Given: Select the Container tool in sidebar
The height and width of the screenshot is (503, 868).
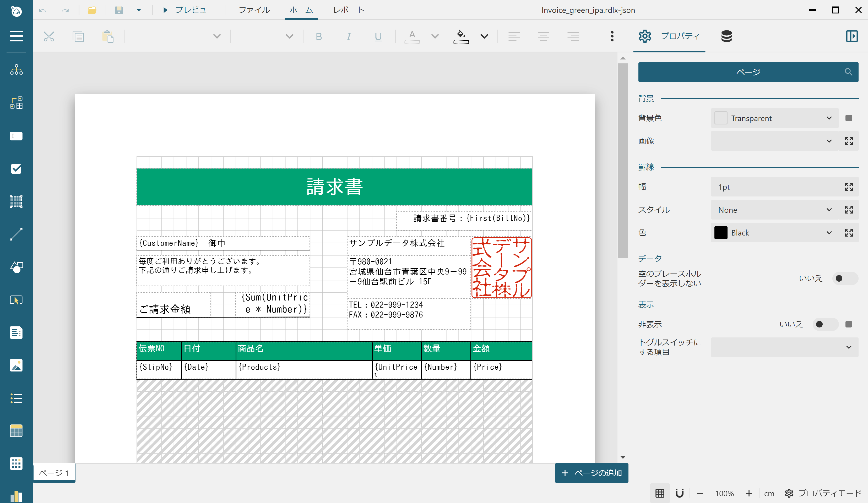Looking at the screenshot, I should 16,201.
